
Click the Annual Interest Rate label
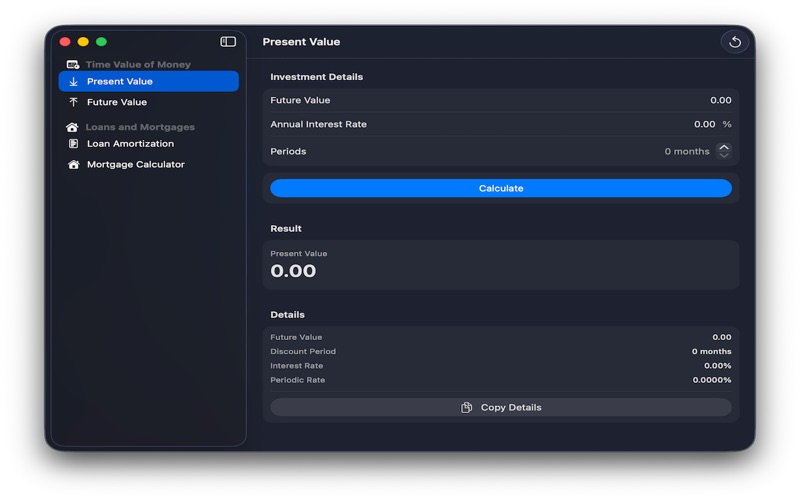318,124
